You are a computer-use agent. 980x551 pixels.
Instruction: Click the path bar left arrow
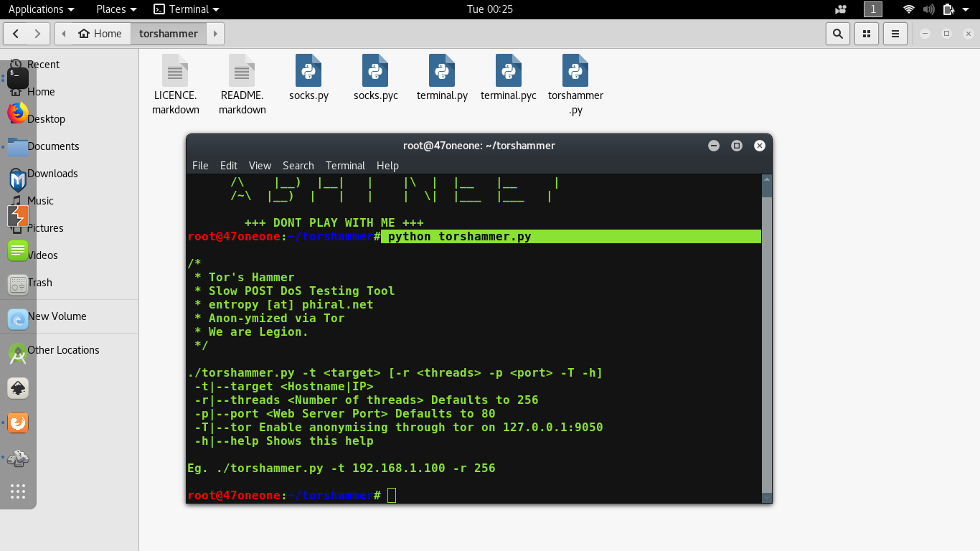64,33
